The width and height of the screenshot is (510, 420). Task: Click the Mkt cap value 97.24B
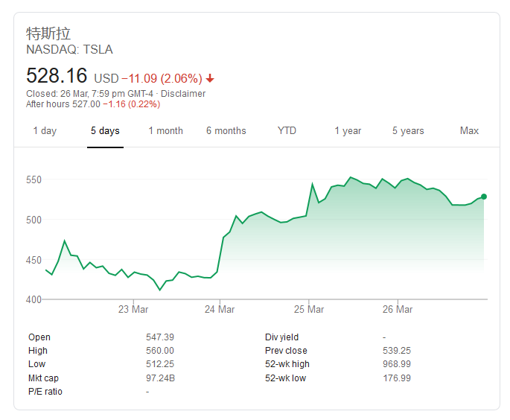(160, 378)
